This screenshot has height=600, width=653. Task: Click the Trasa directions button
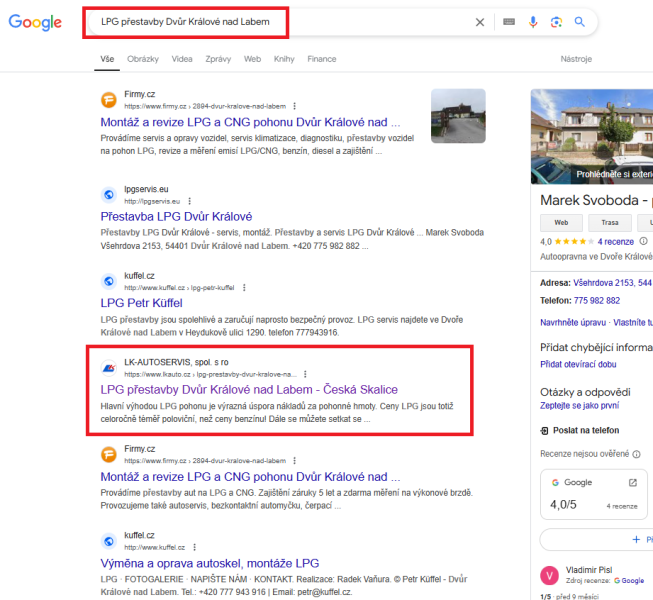coord(610,223)
